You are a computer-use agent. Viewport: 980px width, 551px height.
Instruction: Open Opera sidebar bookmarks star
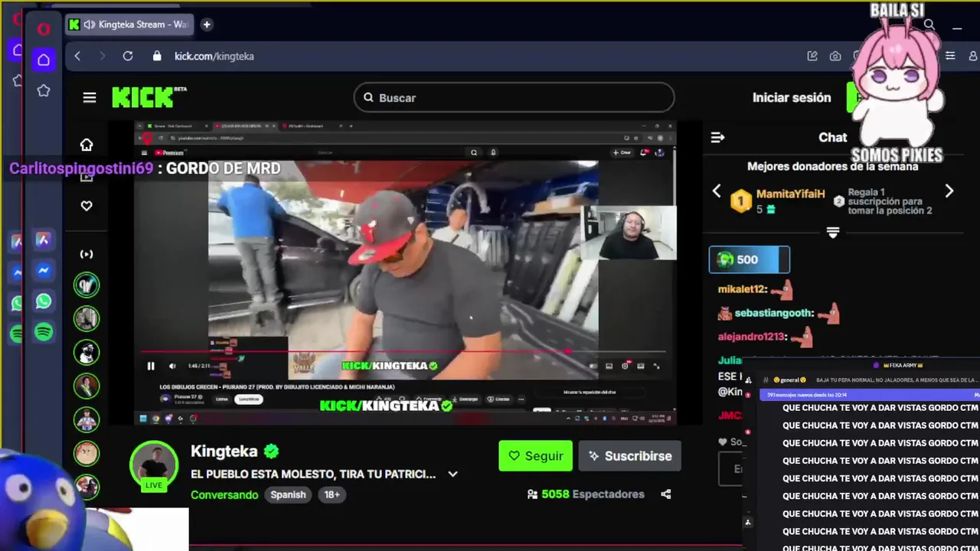click(44, 90)
